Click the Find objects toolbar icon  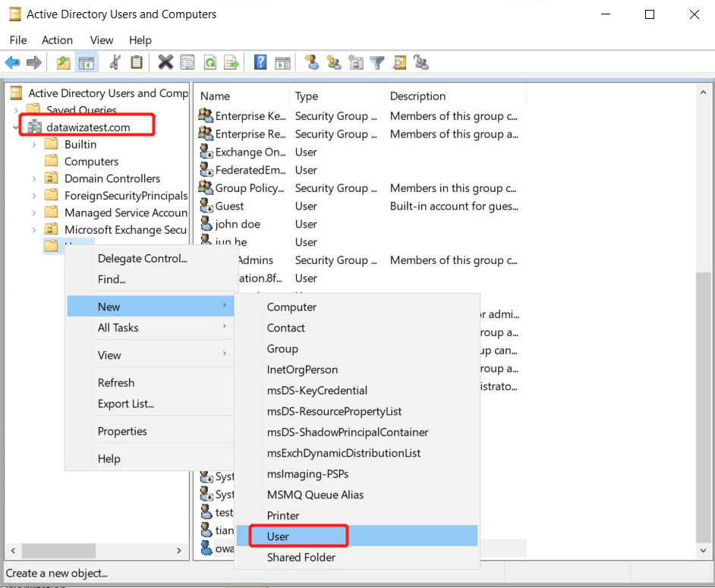399,62
